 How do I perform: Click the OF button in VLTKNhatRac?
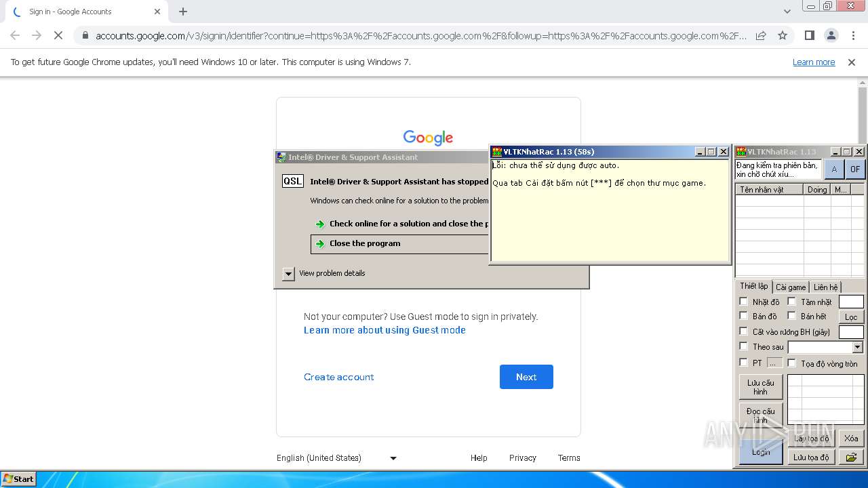click(855, 169)
